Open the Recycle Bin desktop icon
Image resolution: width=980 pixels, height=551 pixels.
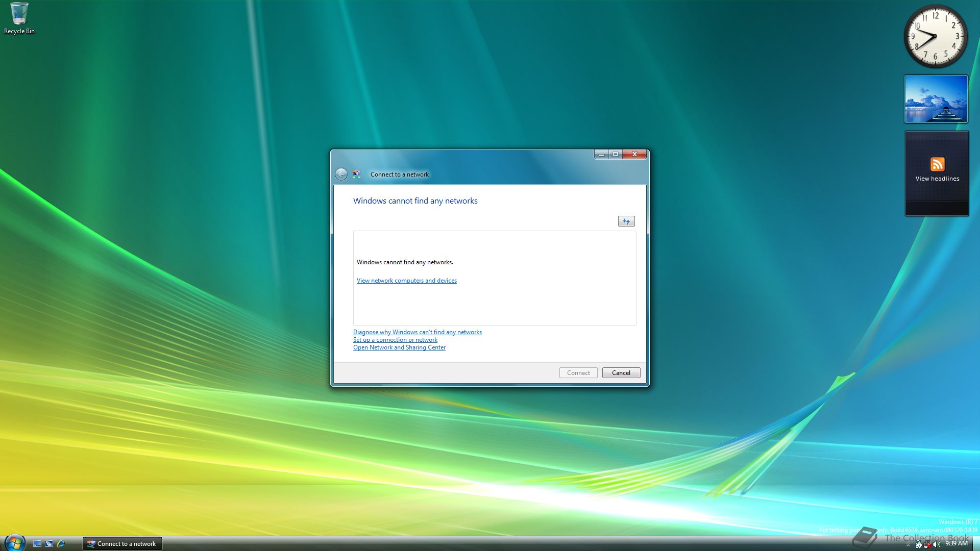point(19,18)
